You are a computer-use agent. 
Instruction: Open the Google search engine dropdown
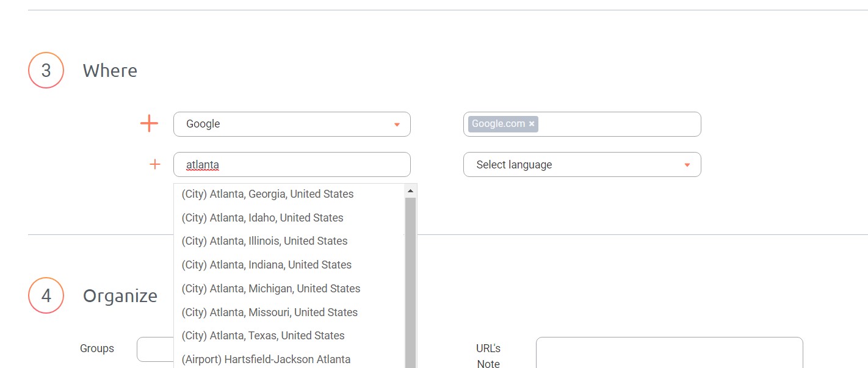[x=292, y=124]
